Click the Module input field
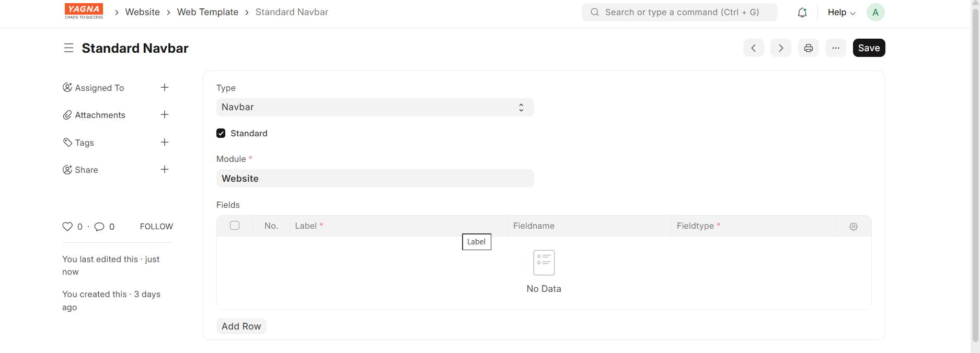The height and width of the screenshot is (353, 980). click(375, 179)
